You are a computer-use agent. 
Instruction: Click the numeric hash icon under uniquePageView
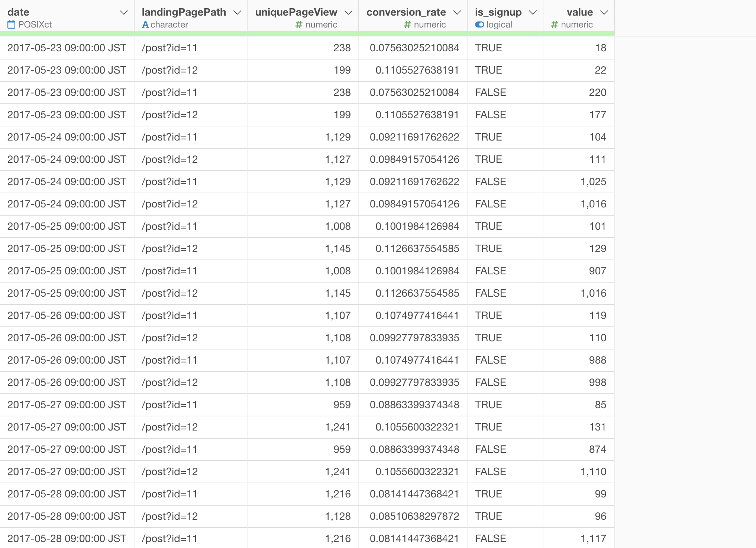299,25
